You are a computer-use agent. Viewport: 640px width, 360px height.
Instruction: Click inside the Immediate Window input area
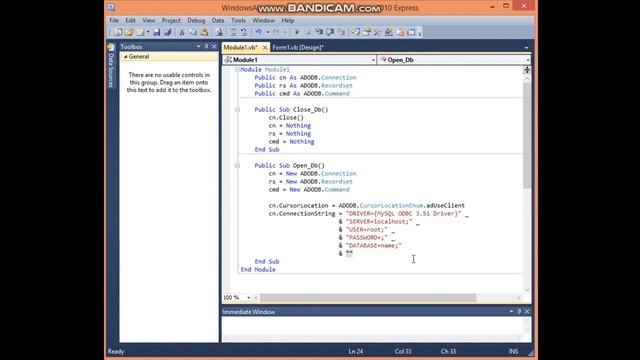point(373,326)
